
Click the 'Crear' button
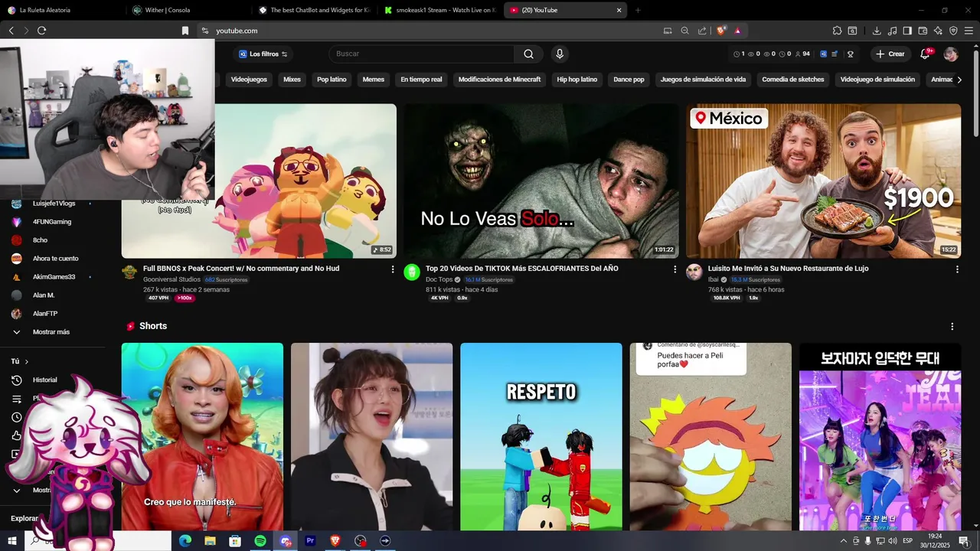(x=890, y=54)
